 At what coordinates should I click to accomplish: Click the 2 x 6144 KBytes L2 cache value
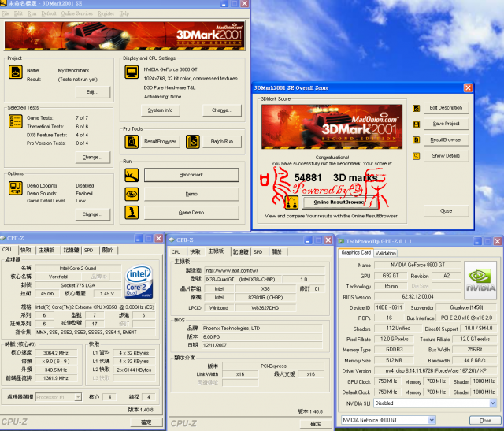pos(134,370)
